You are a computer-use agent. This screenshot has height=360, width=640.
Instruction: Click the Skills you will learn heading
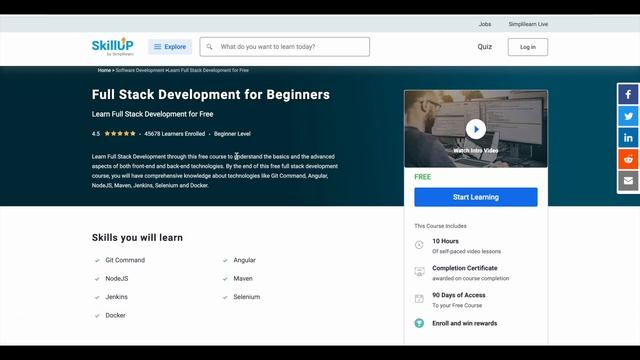pos(137,238)
